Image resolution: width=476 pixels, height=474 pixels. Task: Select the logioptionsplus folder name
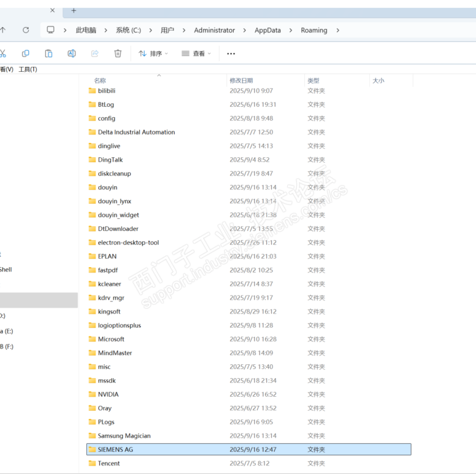120,326
